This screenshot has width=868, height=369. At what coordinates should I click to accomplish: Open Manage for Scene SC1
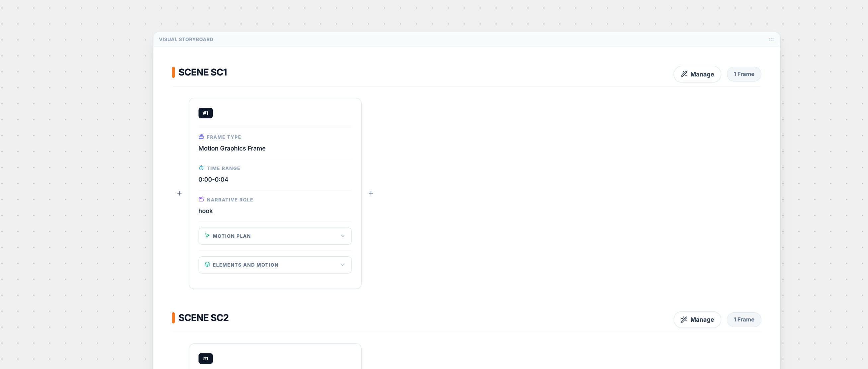(697, 74)
